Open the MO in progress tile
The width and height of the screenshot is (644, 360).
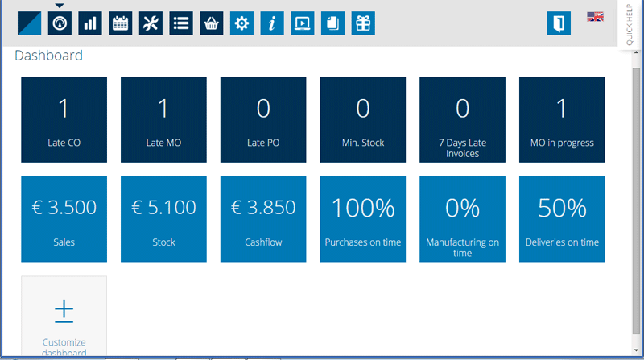[x=562, y=119]
